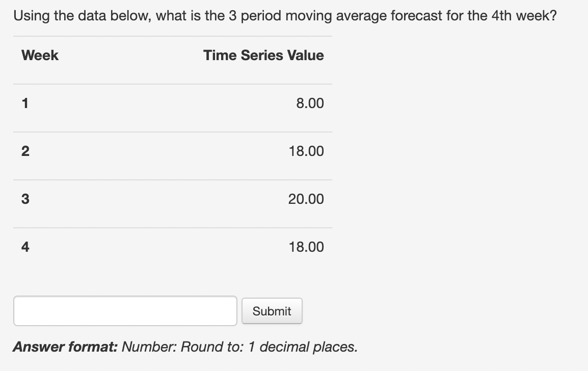Select the row for Week 1
Screen dimensions: 588x371
173,103
